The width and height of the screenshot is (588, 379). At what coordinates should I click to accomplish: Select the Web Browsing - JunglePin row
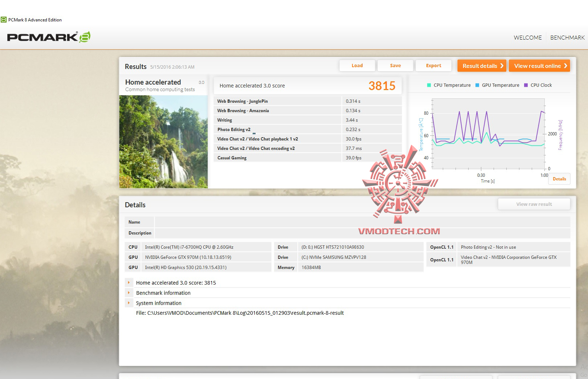click(x=308, y=101)
